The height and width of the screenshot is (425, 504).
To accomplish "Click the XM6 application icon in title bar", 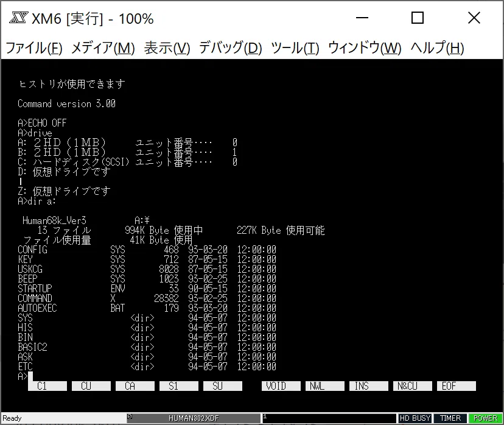I will tap(19, 18).
